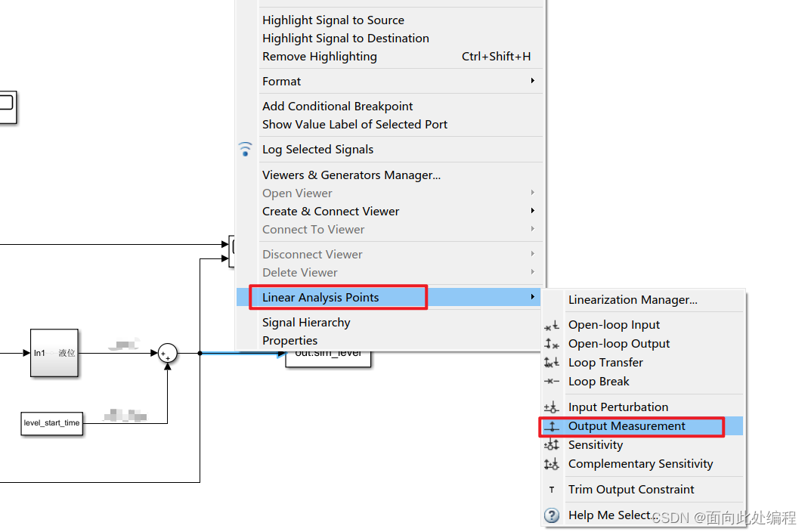
Task: Select Trim Output Constraint
Action: pyautogui.click(x=631, y=490)
